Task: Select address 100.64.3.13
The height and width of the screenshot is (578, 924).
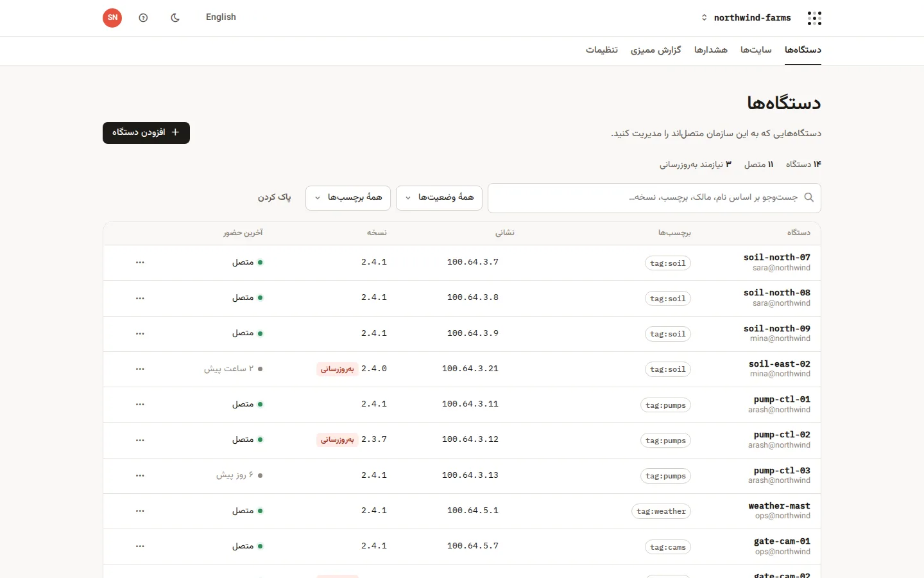Action: (470, 475)
